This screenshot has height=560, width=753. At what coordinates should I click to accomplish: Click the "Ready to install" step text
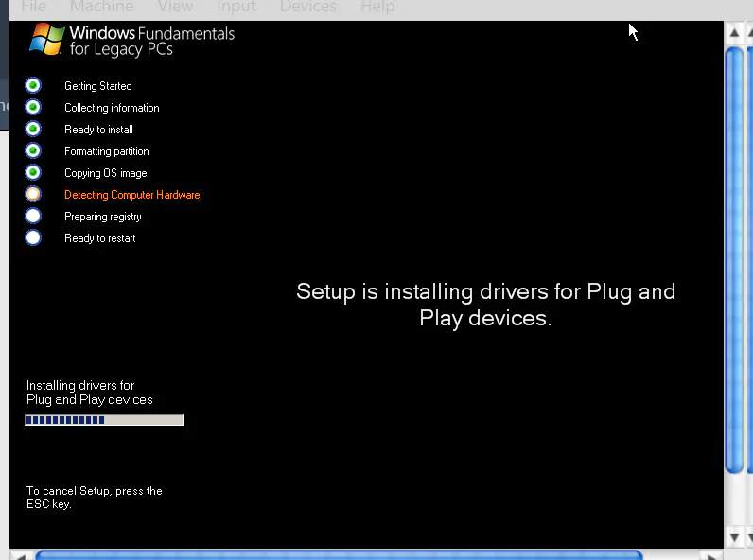tap(98, 130)
